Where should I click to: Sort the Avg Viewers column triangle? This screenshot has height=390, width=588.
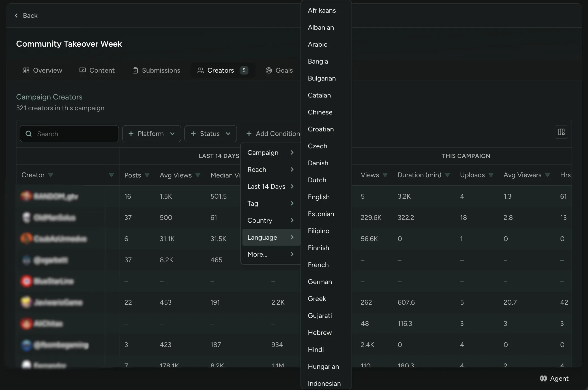click(548, 175)
